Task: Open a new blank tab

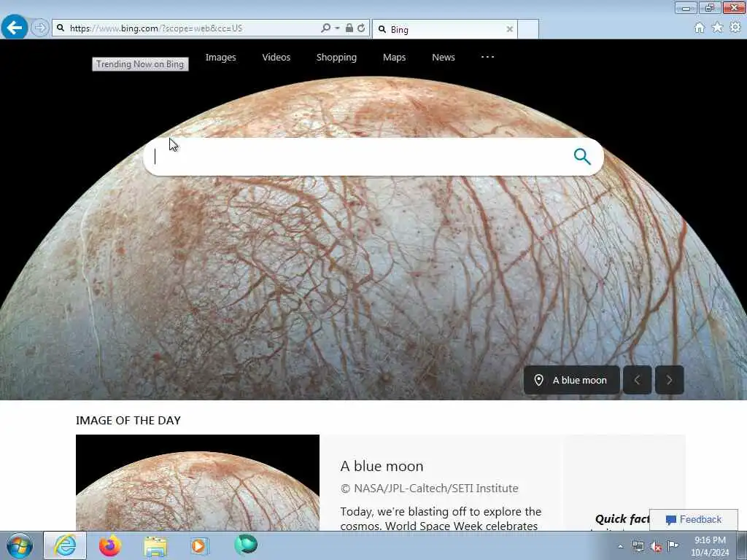Action: point(528,29)
